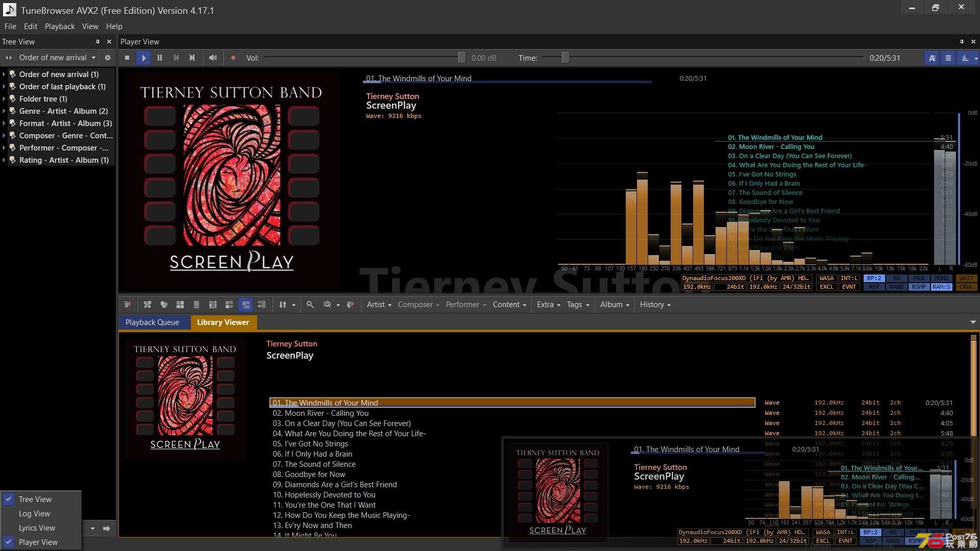Viewport: 980px width, 551px height.
Task: Toggle the RAM:S indicator
Action: pyautogui.click(x=941, y=287)
